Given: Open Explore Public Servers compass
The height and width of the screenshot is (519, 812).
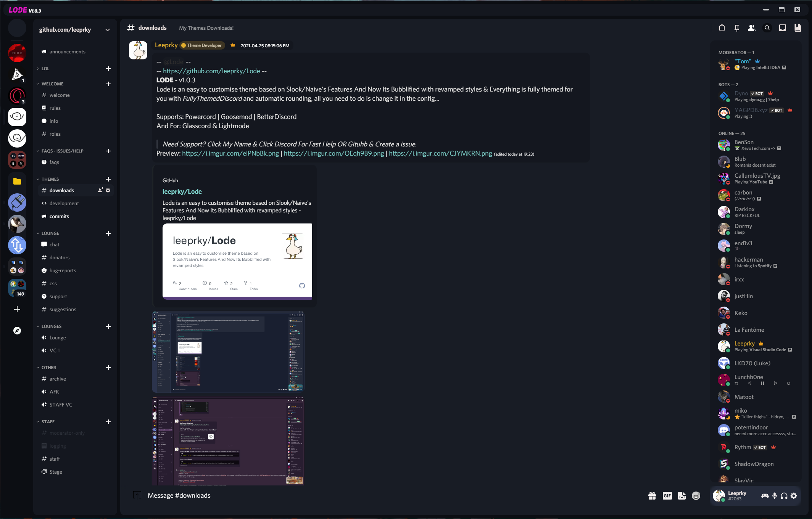Looking at the screenshot, I should (17, 331).
